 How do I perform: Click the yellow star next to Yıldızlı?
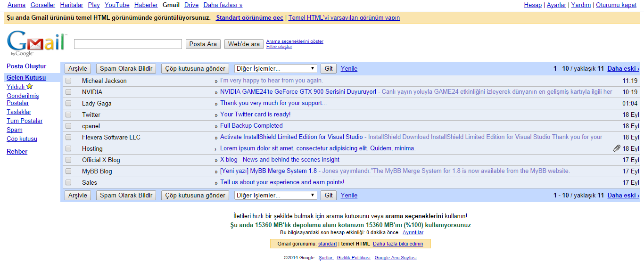click(29, 86)
